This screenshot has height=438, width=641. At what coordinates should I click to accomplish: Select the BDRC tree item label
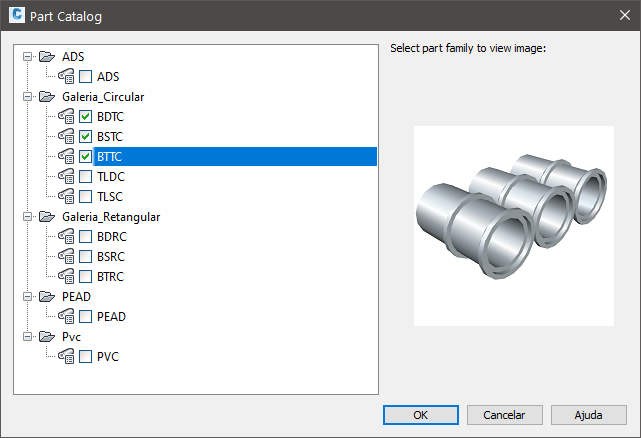coord(112,236)
